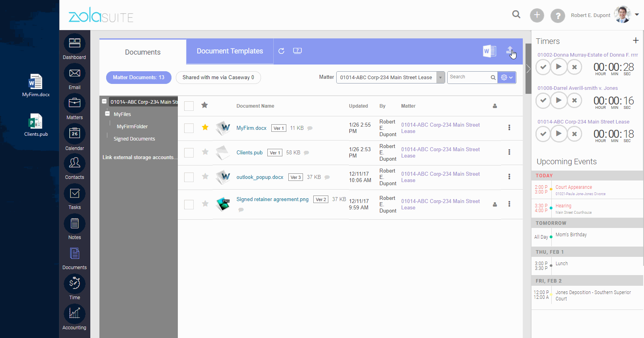Tick the select-all documents checkbox

pyautogui.click(x=189, y=106)
